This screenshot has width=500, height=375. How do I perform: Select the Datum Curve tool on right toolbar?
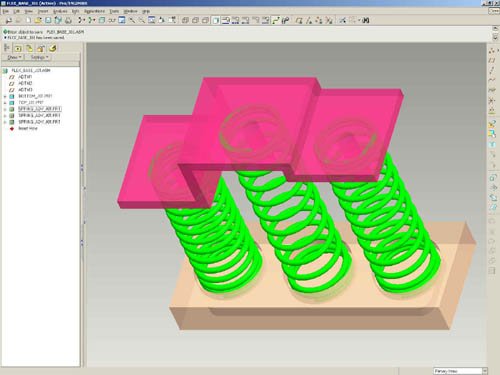492,80
